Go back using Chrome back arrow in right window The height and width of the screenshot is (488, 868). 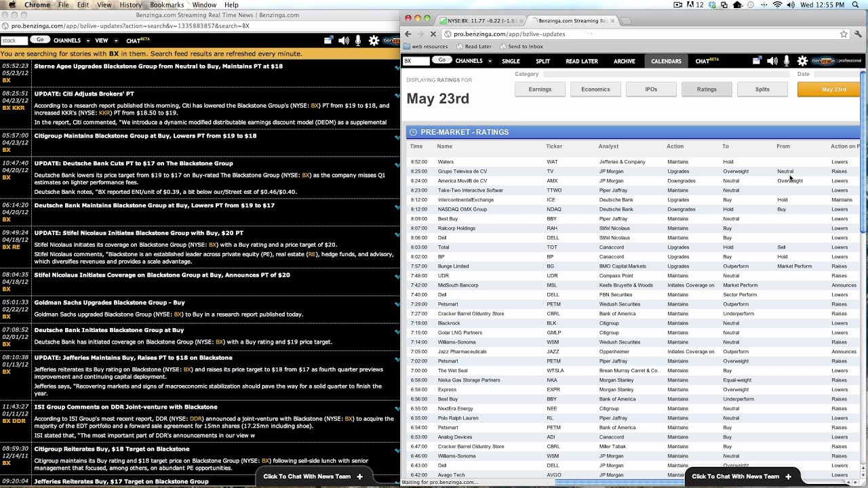point(408,34)
